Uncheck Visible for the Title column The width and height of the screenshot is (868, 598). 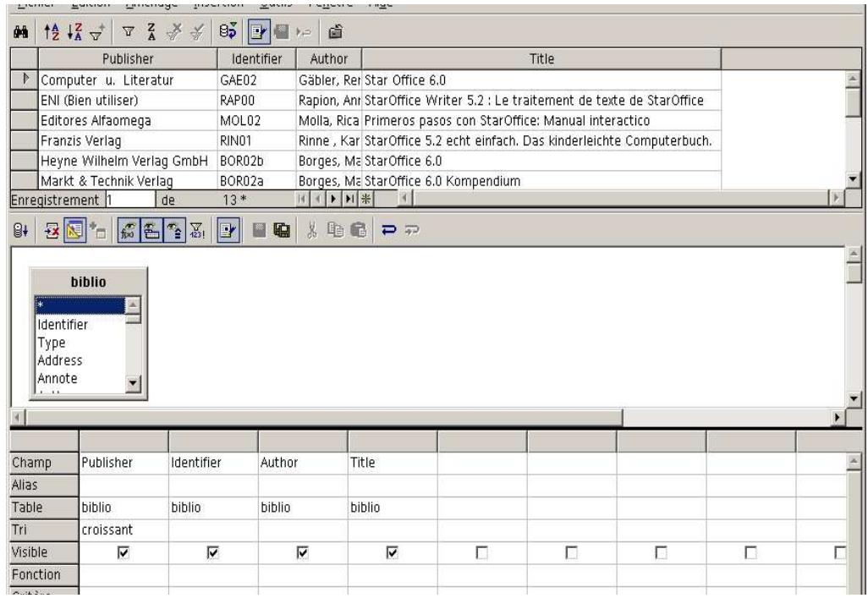click(392, 552)
